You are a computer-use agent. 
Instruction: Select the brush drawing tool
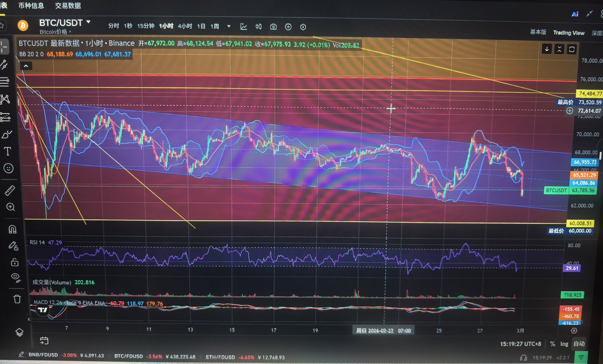point(7,134)
